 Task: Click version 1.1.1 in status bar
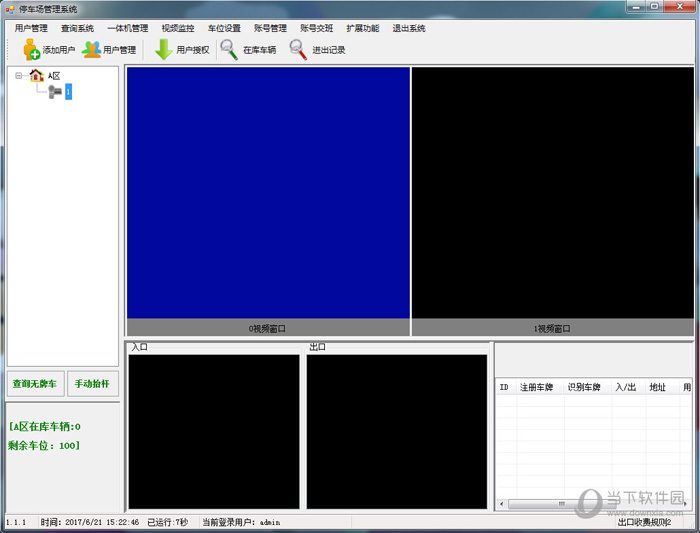pos(16,522)
